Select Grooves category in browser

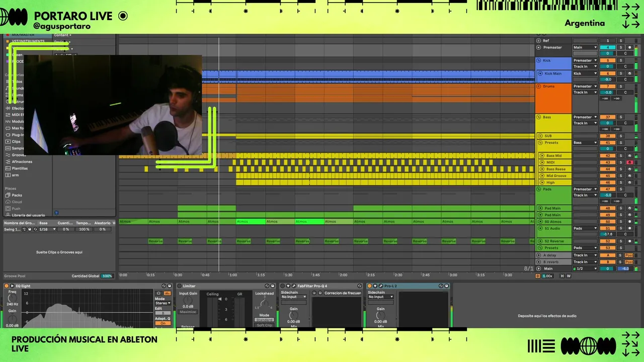click(19, 155)
